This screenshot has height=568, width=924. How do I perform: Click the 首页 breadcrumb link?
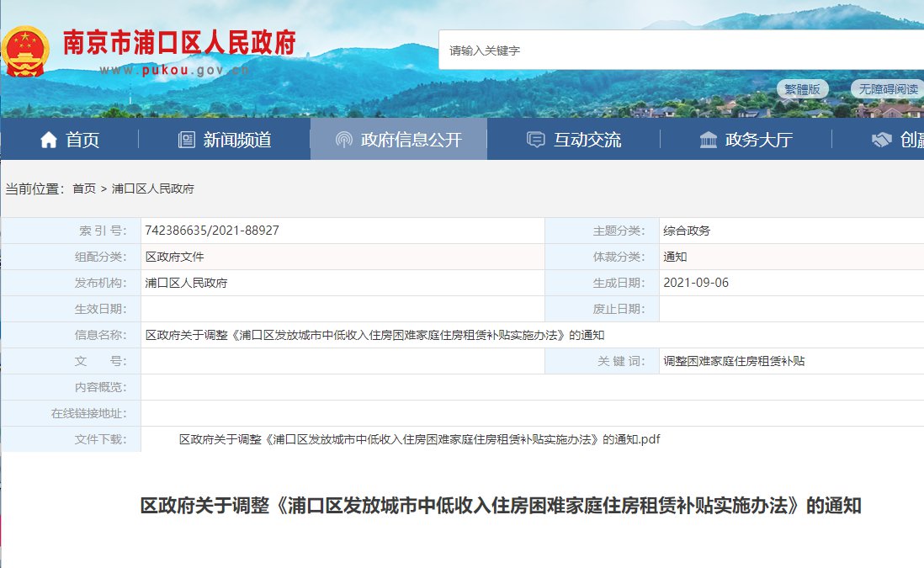(84, 188)
